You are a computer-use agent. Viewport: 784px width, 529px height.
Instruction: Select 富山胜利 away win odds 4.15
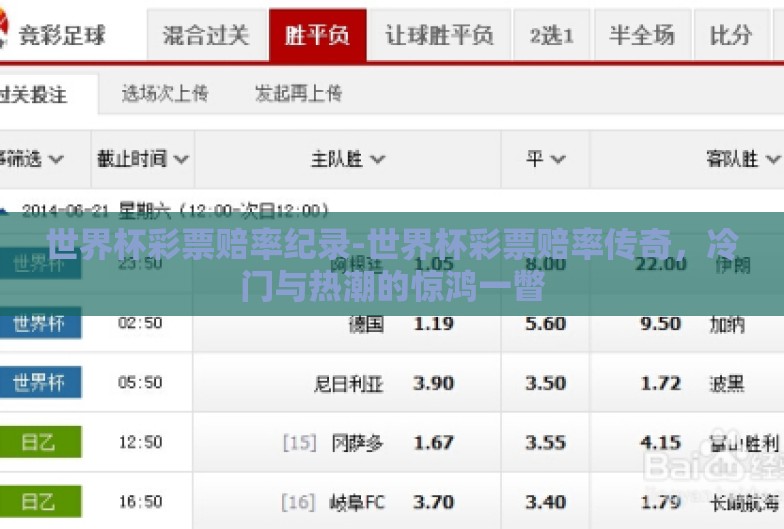660,443
